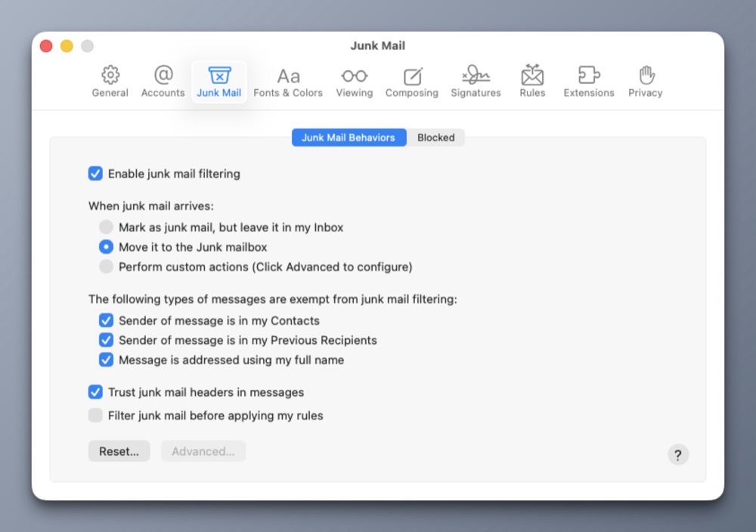This screenshot has width=756, height=532.
Task: Open the Privacy preferences pane
Action: [x=645, y=82]
